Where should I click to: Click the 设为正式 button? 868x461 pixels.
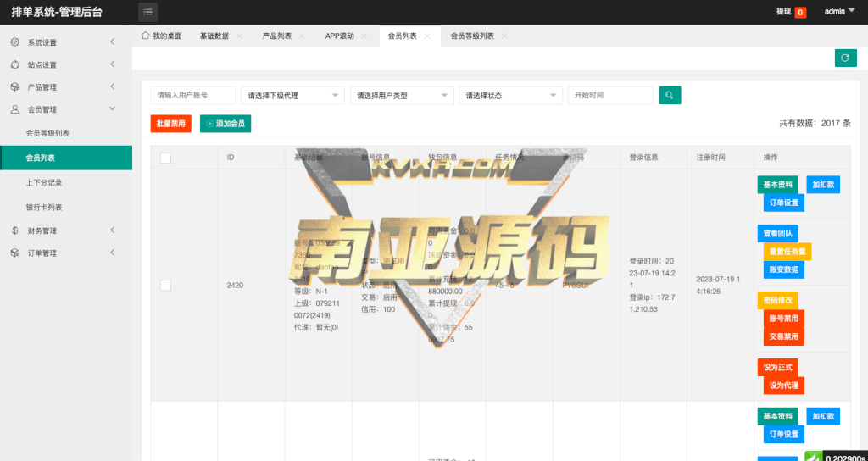pyautogui.click(x=778, y=368)
